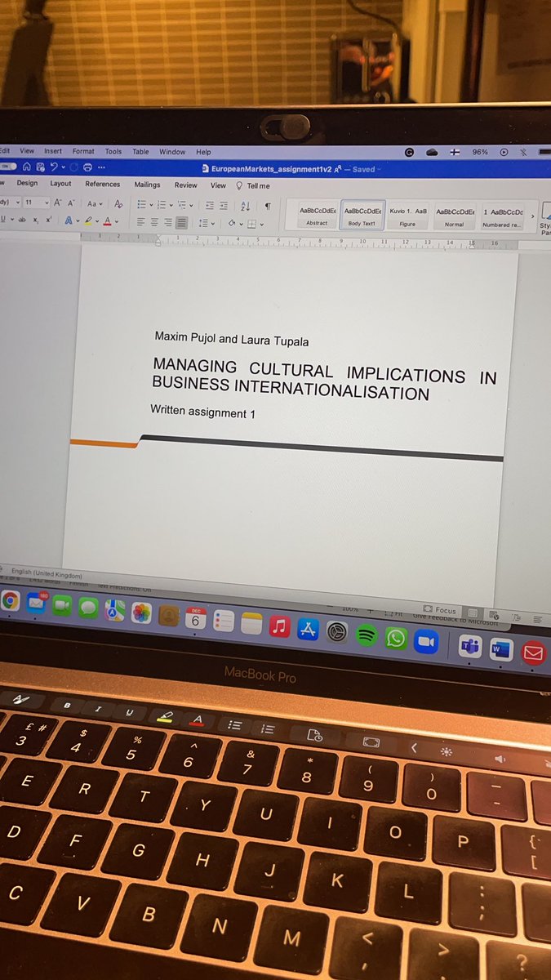This screenshot has height=980, width=551.
Task: Open the more commands ellipsis in title bar
Action: (x=101, y=167)
